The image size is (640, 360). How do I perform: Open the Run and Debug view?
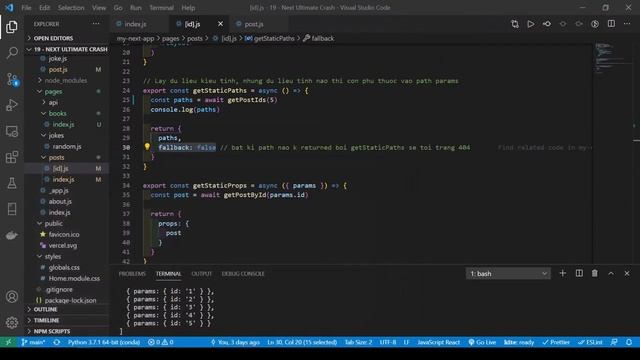pyautogui.click(x=12, y=105)
